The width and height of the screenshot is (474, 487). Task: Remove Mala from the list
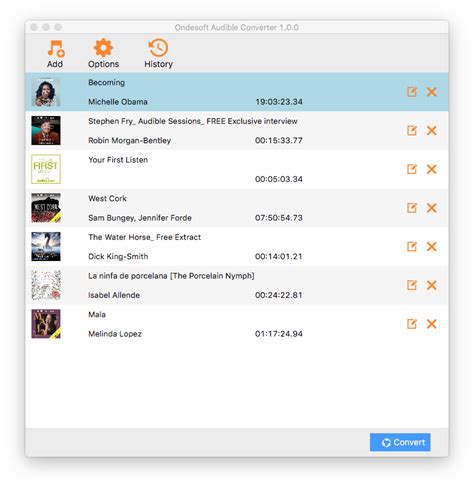point(432,324)
